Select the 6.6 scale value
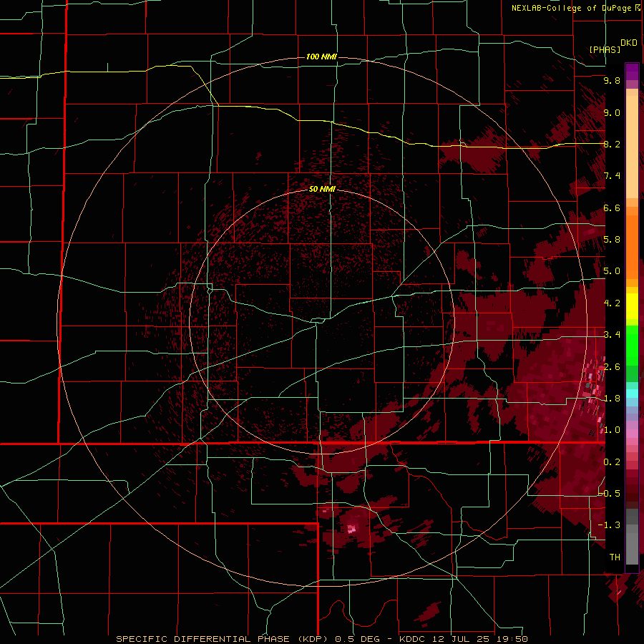Image resolution: width=644 pixels, height=644 pixels. point(612,208)
